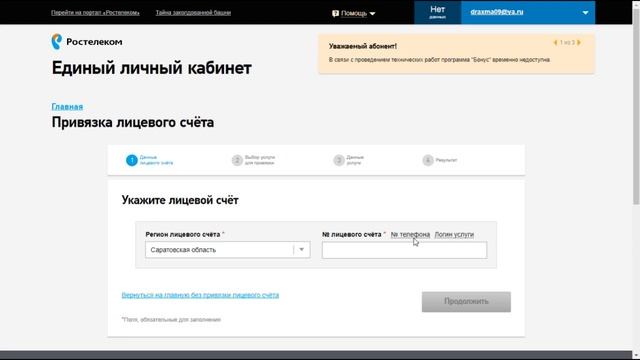Switch to '№ телефона' option

(410, 235)
